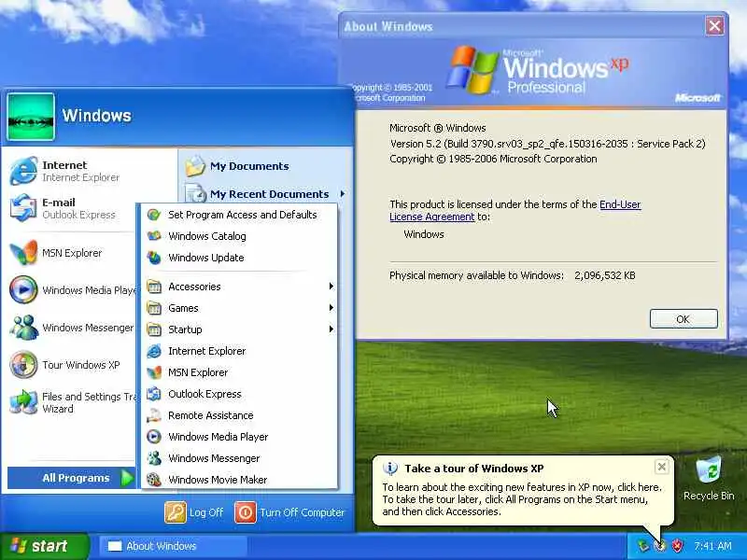This screenshot has width=747, height=560.
Task: Click the Windows Update globe icon
Action: (154, 258)
